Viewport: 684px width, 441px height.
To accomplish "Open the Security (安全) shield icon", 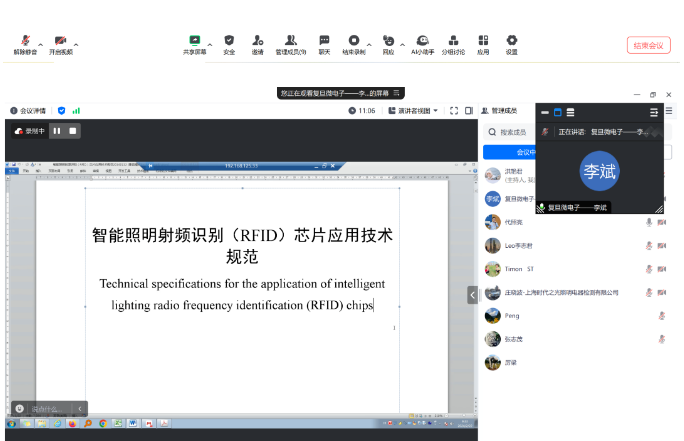I will [x=229, y=42].
